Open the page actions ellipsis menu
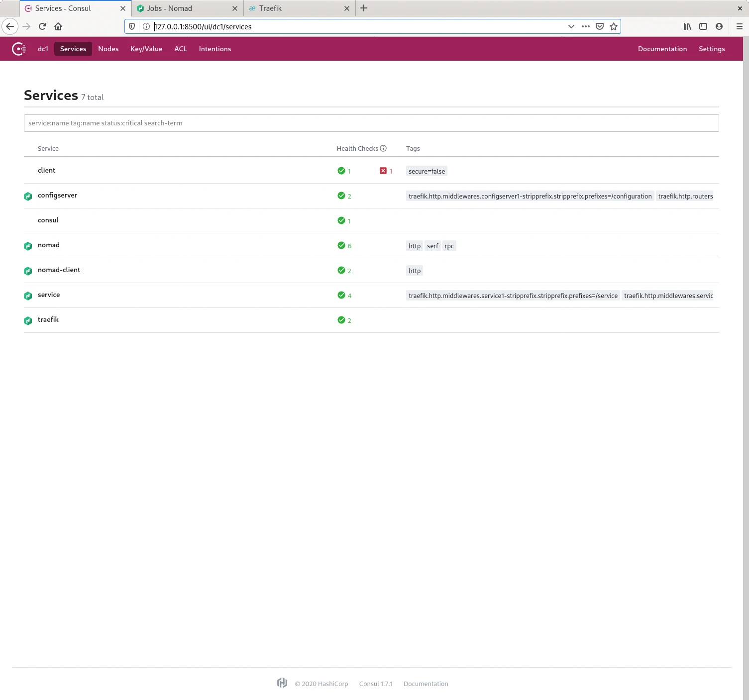The image size is (749, 700). tap(586, 26)
